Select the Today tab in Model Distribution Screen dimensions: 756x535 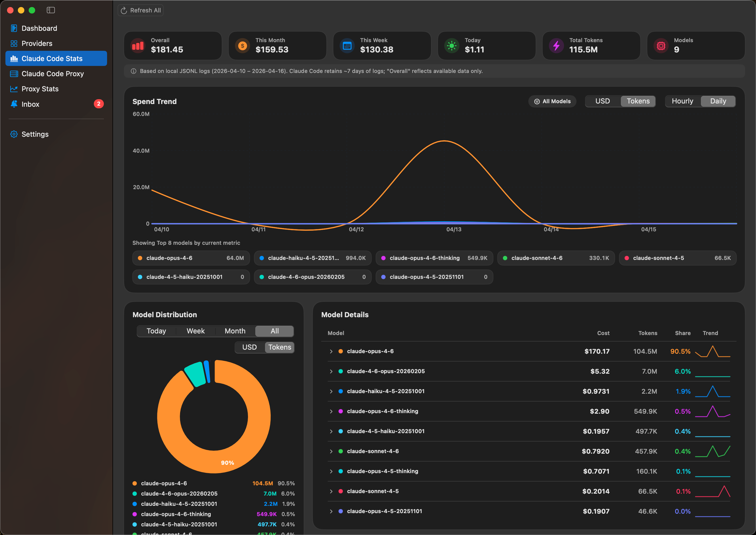coord(156,331)
